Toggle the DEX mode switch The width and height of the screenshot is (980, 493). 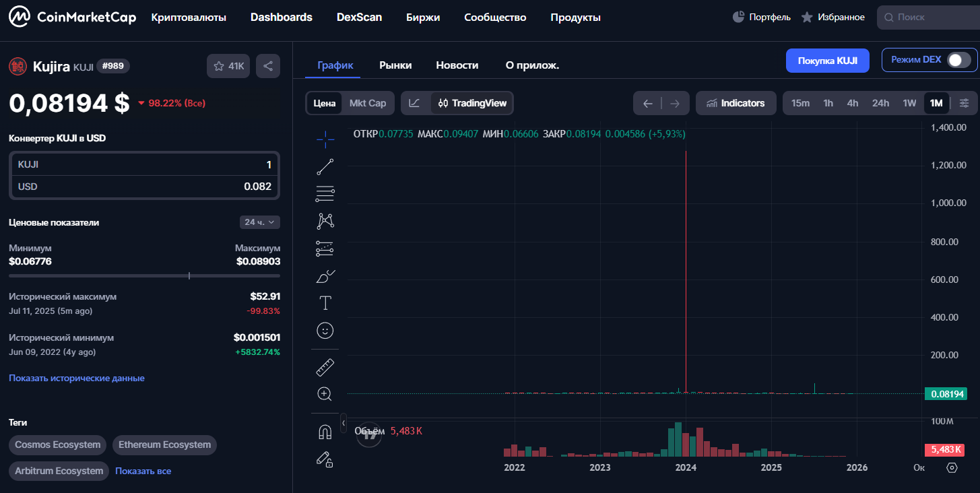pos(958,60)
